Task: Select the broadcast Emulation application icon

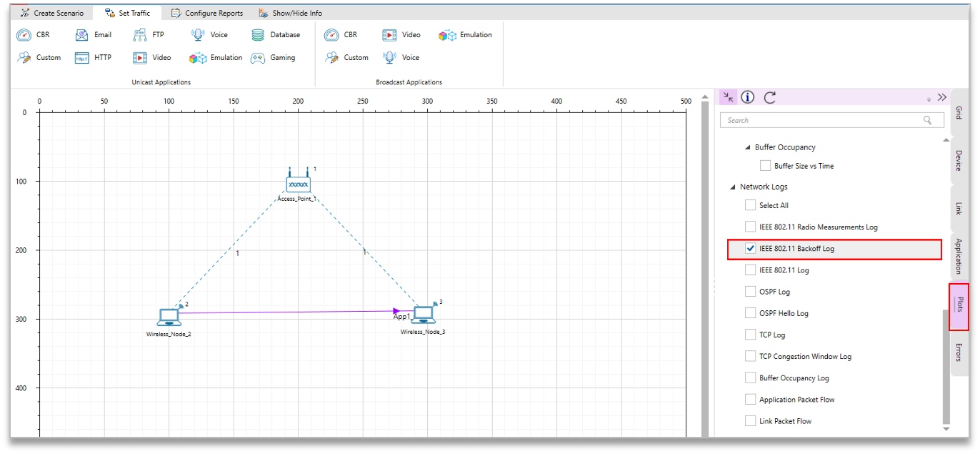Action: [447, 34]
